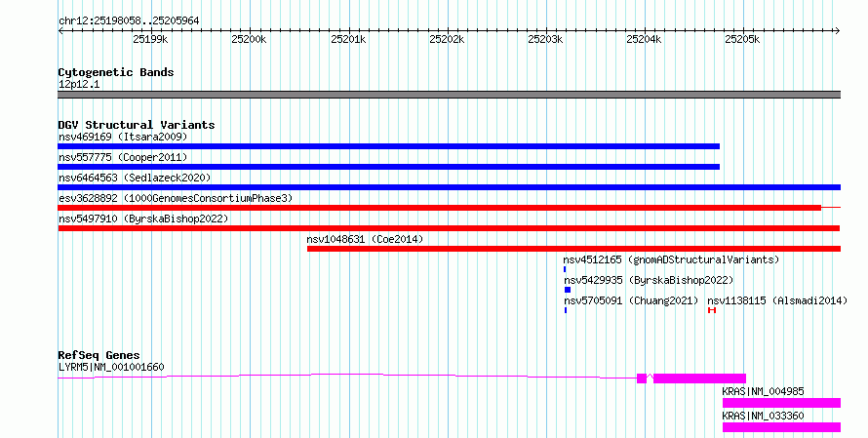The width and height of the screenshot is (868, 438).
Task: Click the 25203k ruler tick label
Action: tap(545, 40)
